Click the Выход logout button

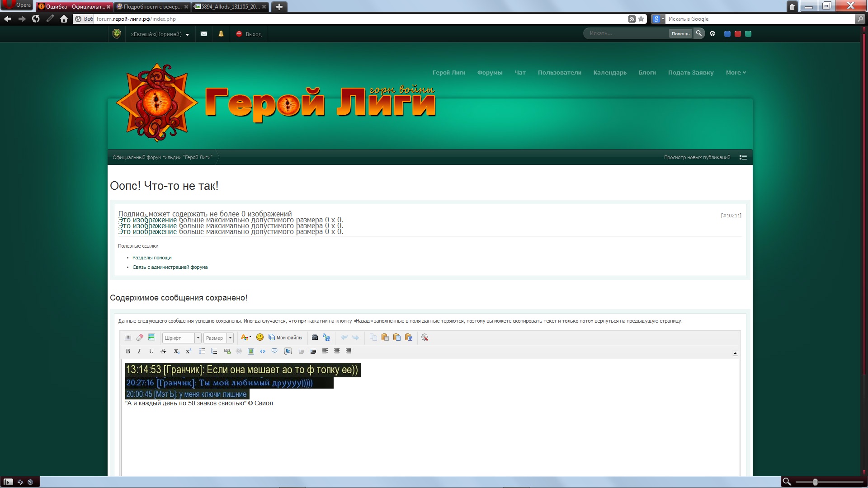point(249,34)
